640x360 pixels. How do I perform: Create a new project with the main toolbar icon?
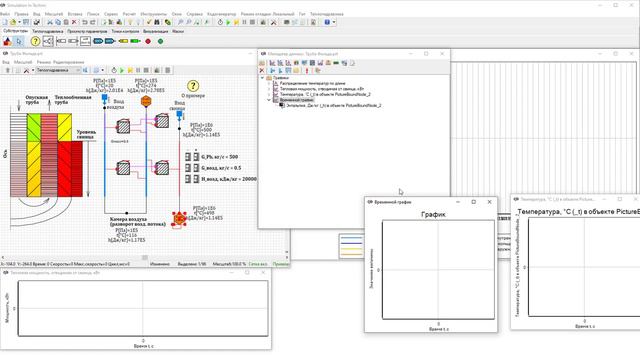(5, 22)
